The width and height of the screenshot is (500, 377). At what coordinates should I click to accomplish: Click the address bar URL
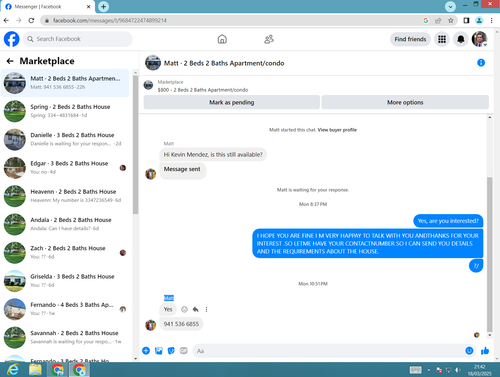click(110, 21)
